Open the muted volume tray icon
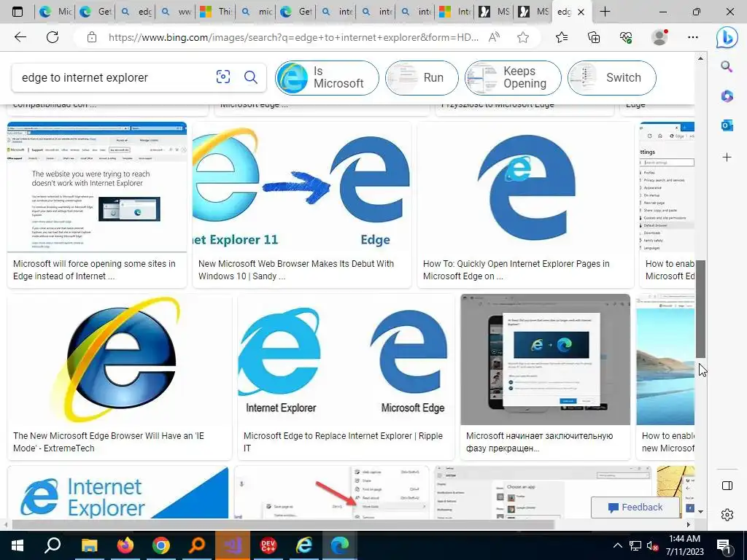This screenshot has height=560, width=747. click(x=652, y=545)
